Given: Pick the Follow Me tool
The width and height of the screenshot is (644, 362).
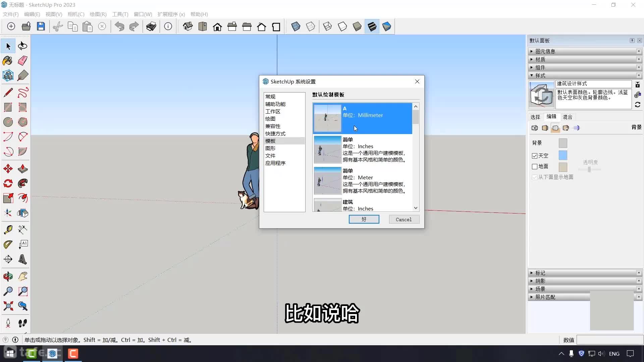Looking at the screenshot, I should point(23,183).
